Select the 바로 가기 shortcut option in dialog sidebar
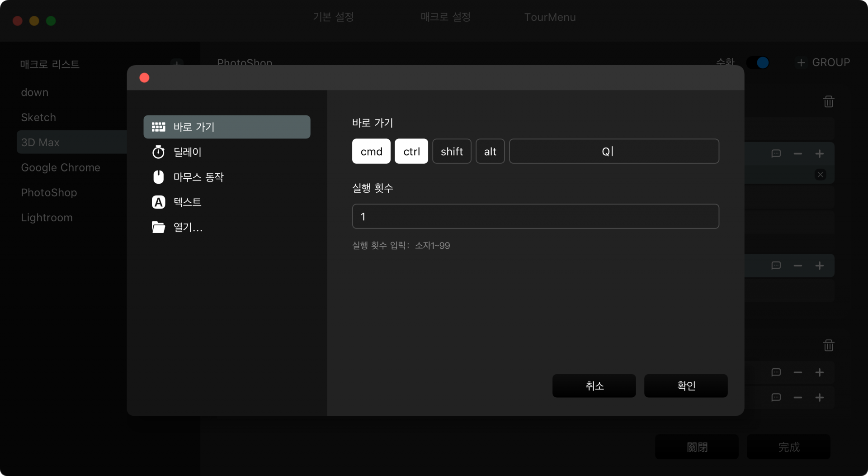Image resolution: width=868 pixels, height=476 pixels. 227,127
